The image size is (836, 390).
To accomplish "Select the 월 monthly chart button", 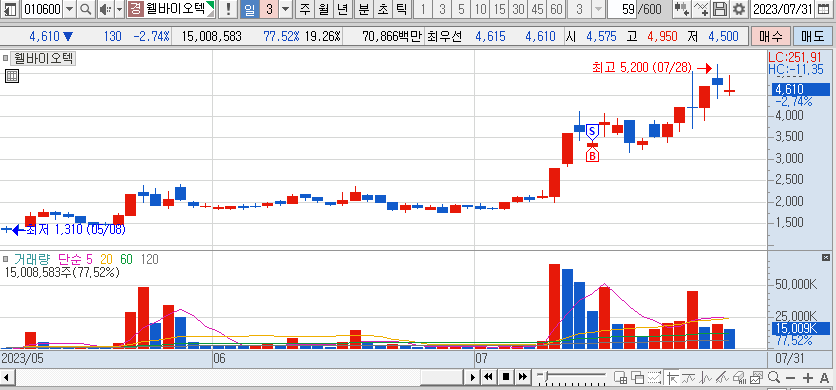I will coord(324,9).
